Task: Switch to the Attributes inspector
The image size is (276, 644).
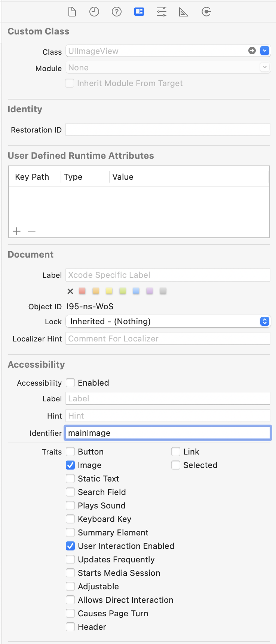Action: pyautogui.click(x=162, y=12)
